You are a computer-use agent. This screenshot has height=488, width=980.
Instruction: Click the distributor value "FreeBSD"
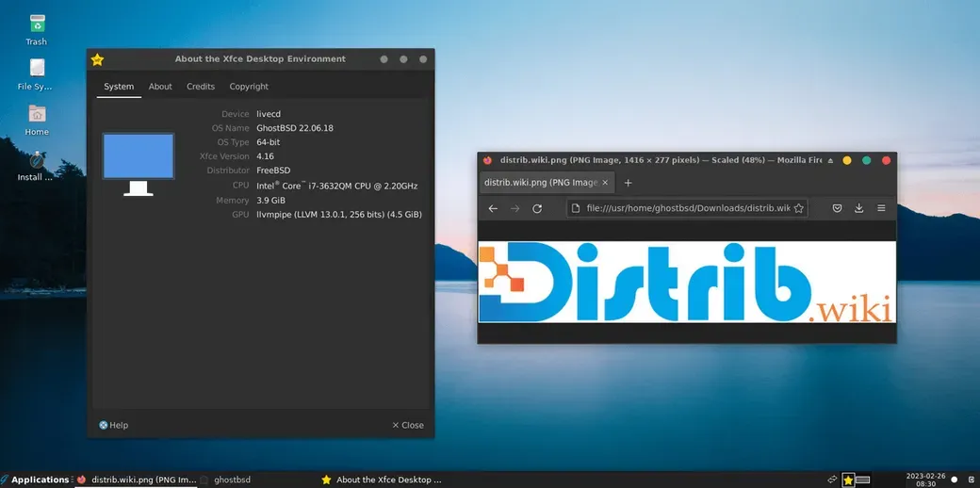point(273,170)
